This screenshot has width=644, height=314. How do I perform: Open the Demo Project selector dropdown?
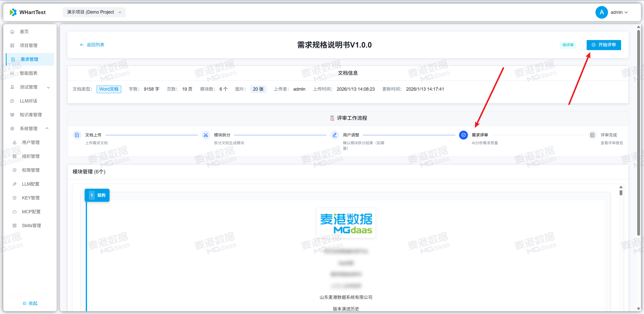click(94, 12)
